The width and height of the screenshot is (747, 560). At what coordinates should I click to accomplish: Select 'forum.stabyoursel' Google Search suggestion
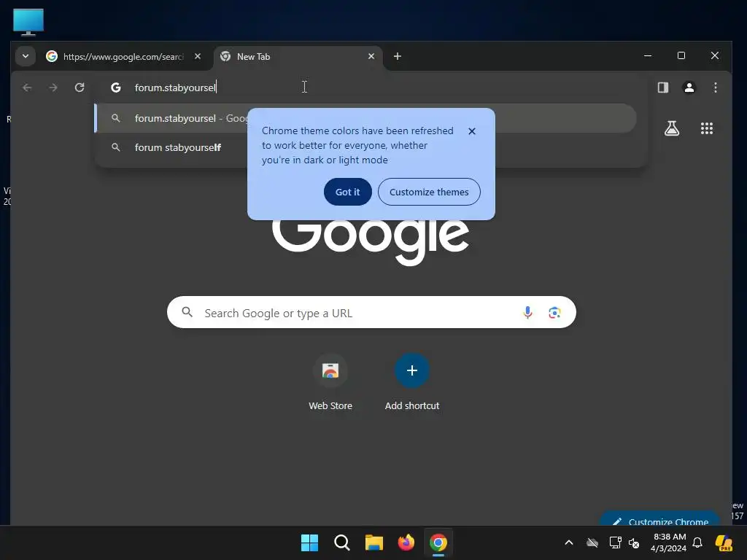pyautogui.click(x=366, y=118)
